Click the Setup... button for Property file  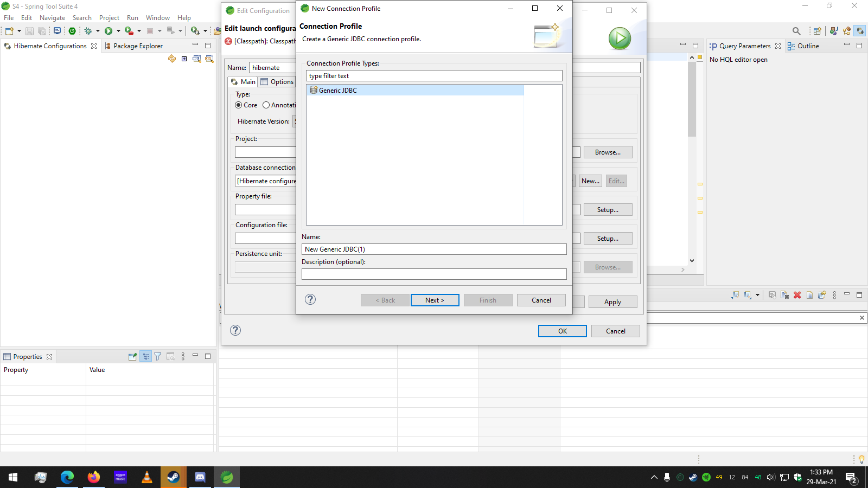[x=608, y=210]
